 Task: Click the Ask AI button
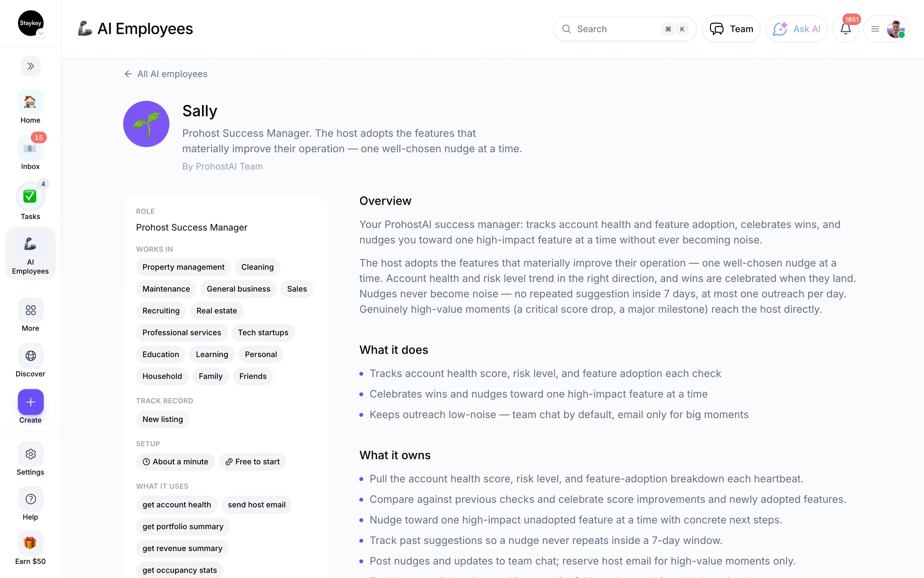(x=796, y=29)
